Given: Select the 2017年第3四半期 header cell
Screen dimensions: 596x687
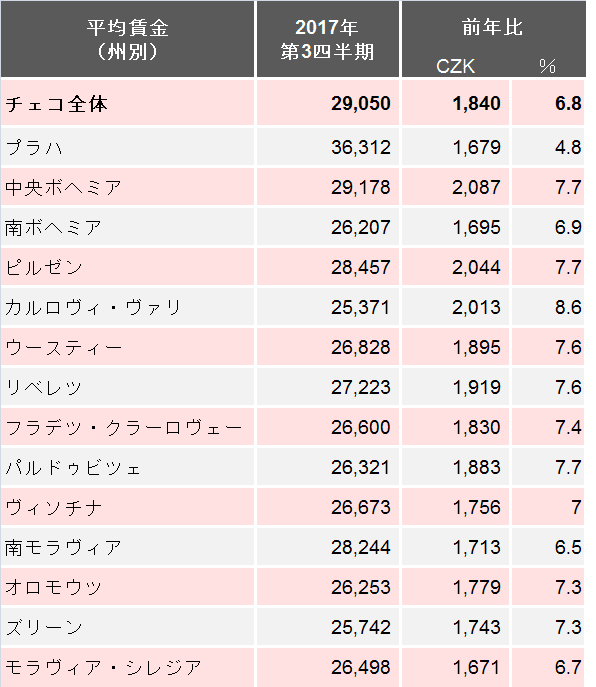Looking at the screenshot, I should (328, 39).
